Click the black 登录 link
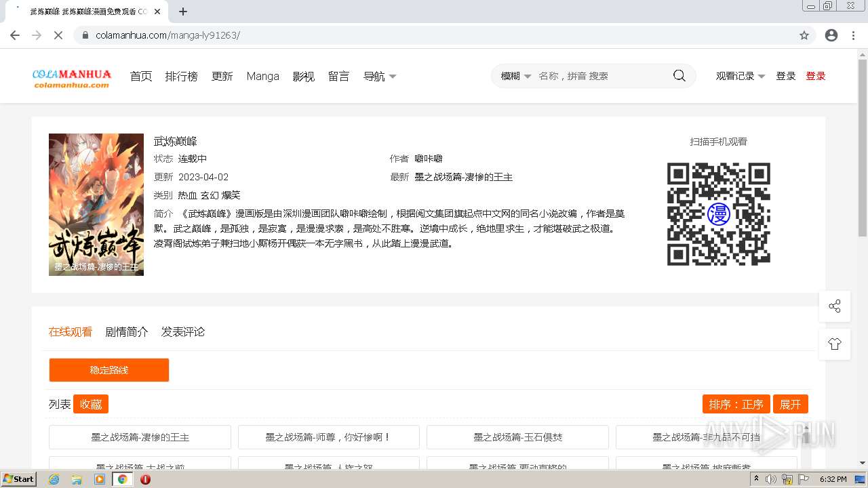Viewport: 868px width, 488px height. coord(786,76)
